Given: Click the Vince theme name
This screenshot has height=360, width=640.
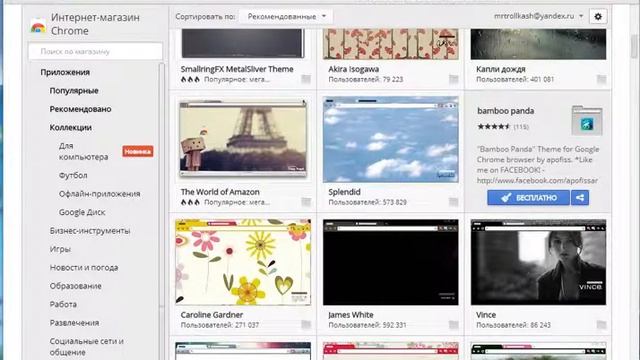Looking at the screenshot, I should 486,315.
